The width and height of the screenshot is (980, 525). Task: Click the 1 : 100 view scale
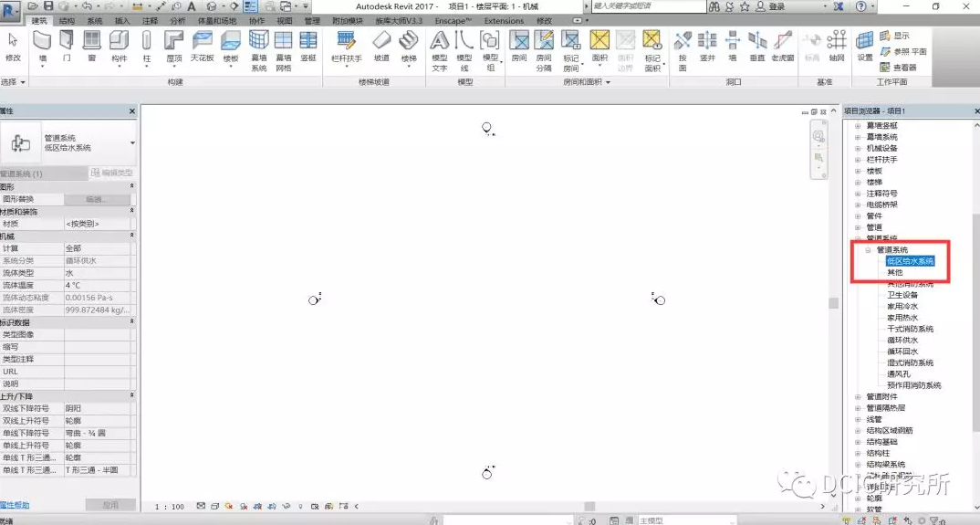click(170, 506)
